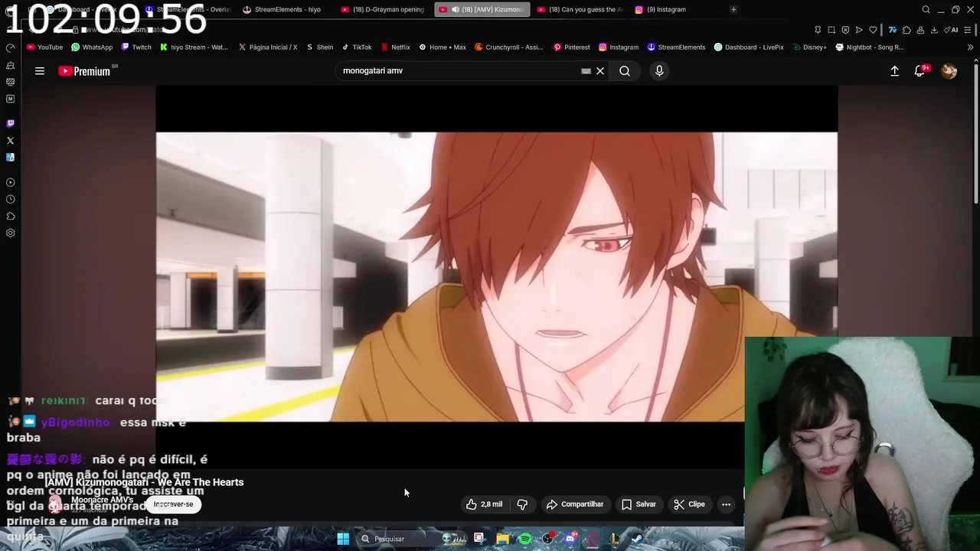This screenshot has width=980, height=551.
Task: Open the Pinterest bookmark
Action: 571,47
